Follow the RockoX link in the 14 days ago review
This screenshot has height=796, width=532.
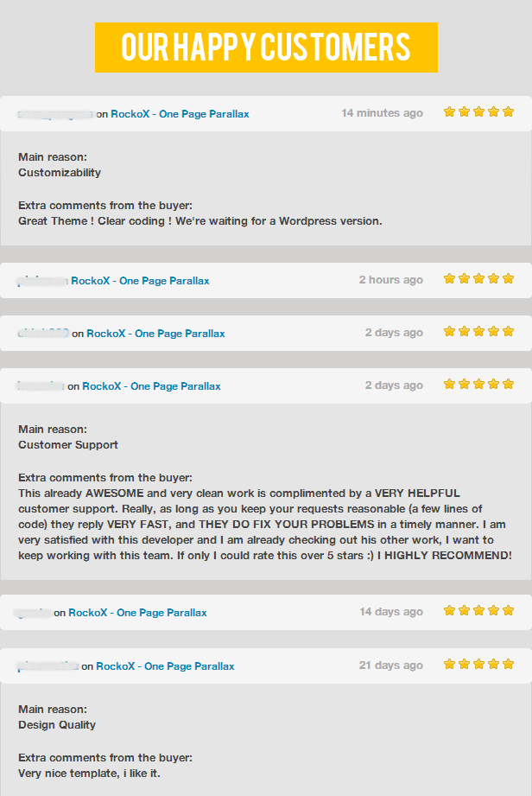(x=137, y=613)
